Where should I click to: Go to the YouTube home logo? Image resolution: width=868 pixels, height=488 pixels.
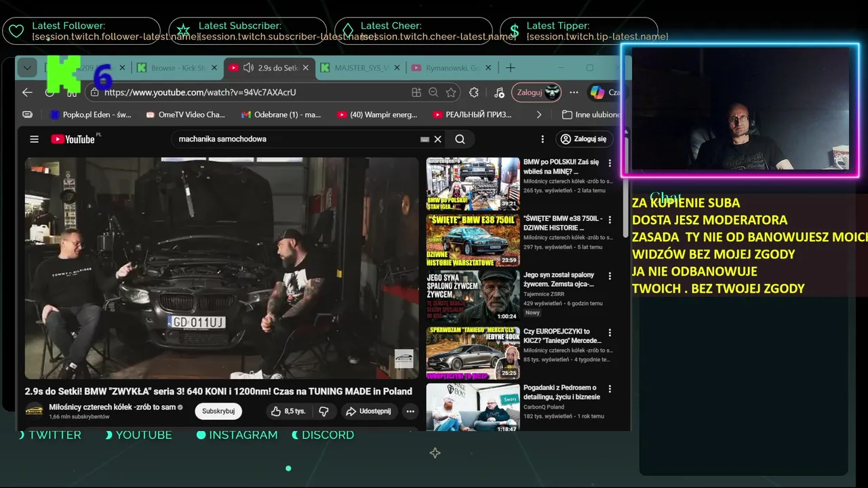74,139
